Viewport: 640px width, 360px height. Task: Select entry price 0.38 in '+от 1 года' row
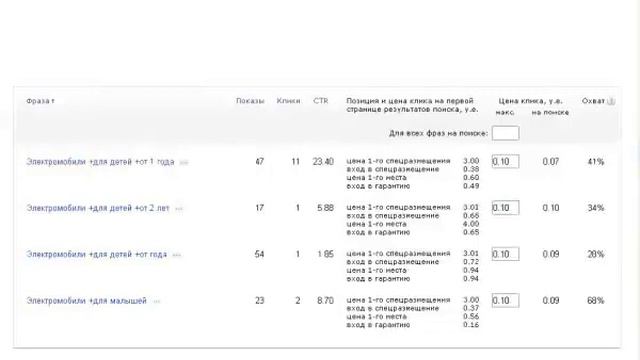[x=471, y=169]
